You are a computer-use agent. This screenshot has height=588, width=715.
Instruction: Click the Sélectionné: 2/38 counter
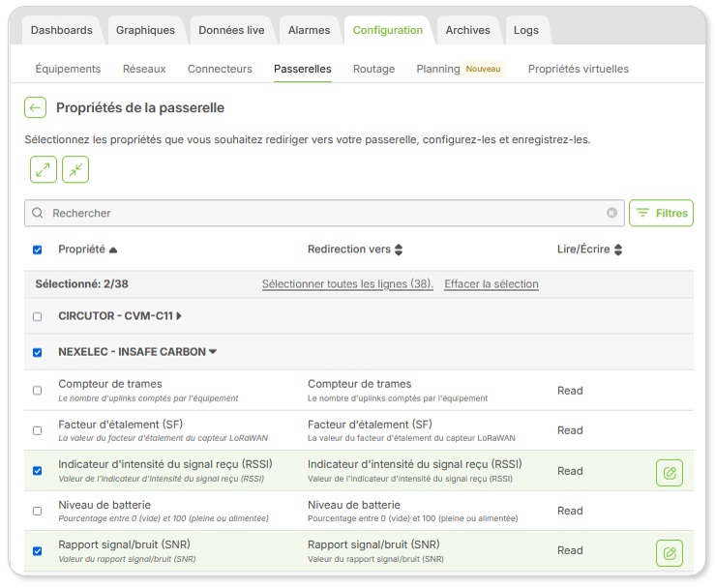point(81,284)
